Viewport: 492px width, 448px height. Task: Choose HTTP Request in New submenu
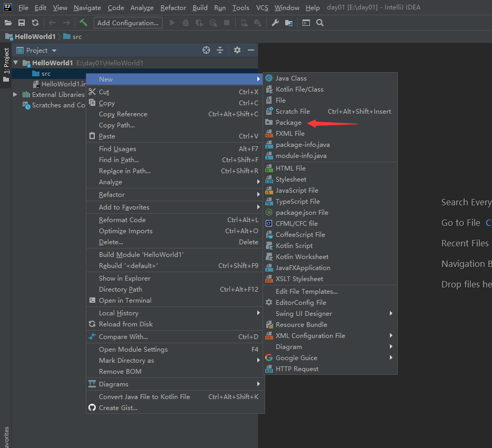pos(330,369)
